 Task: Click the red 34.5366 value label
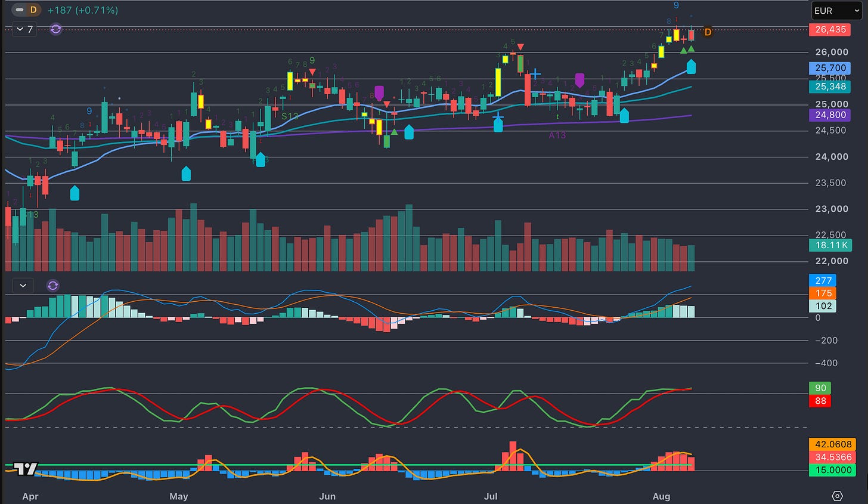pos(833,457)
